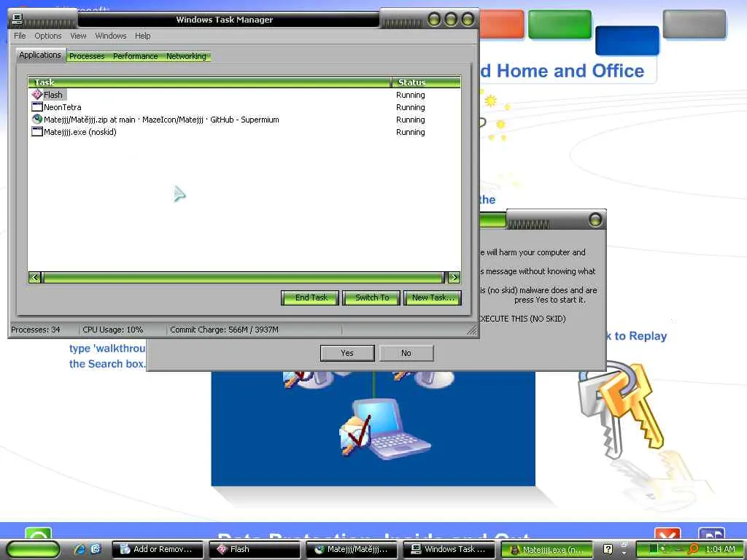Click Yes in the malware warning dialog
747x560 pixels.
[x=347, y=353]
